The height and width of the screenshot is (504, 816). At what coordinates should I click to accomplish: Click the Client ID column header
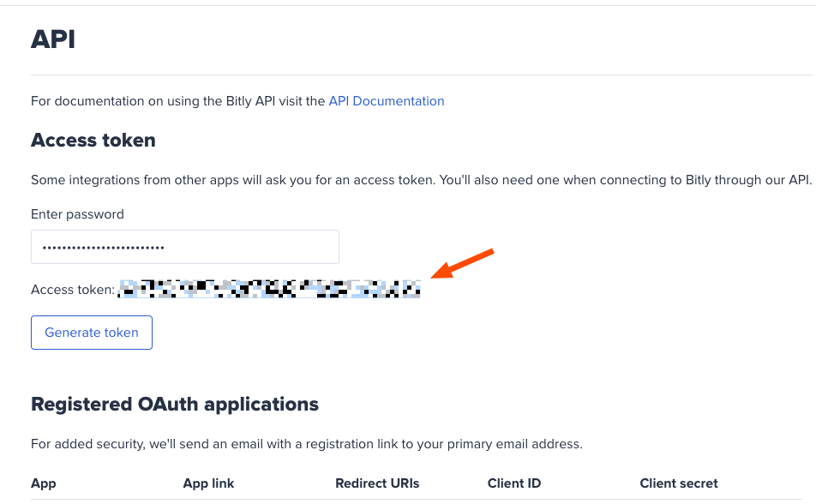pyautogui.click(x=514, y=483)
